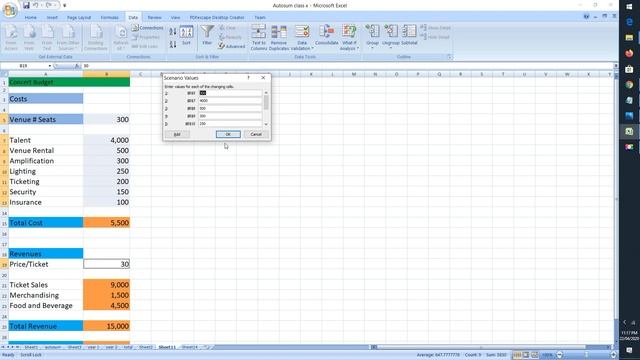Expand the Ungroup dropdown arrow
The width and height of the screenshot is (640, 360).
[x=391, y=48]
